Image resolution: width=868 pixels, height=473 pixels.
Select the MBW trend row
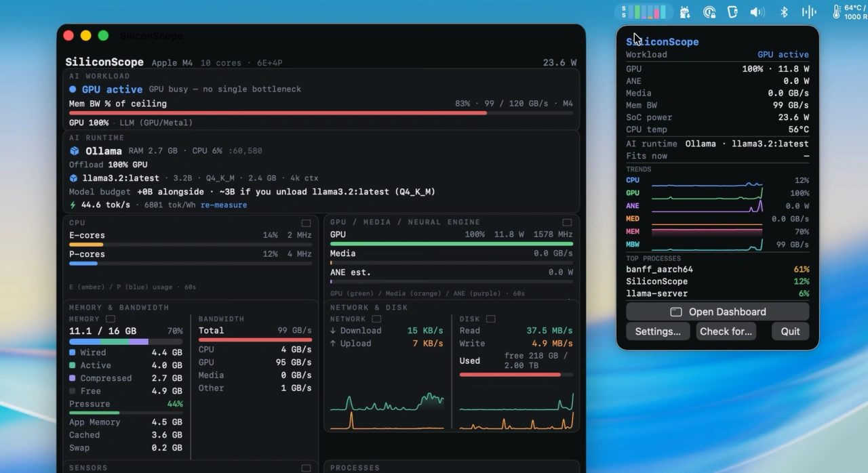tap(717, 245)
